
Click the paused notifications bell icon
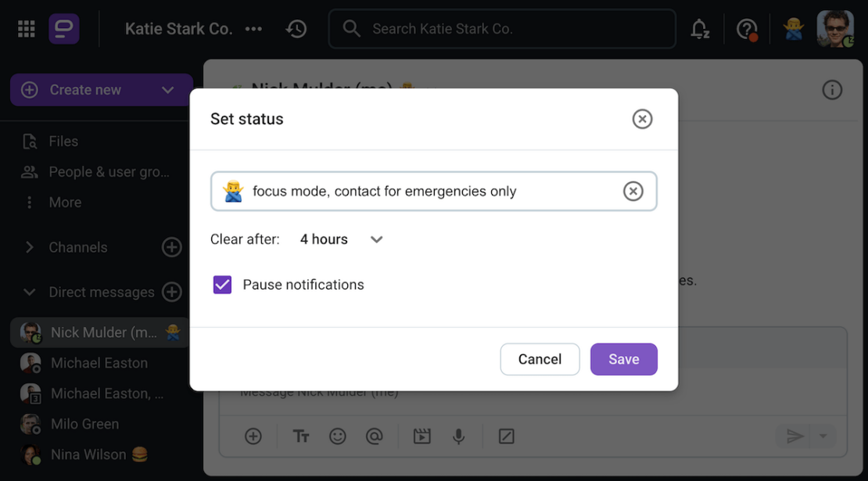(x=699, y=29)
